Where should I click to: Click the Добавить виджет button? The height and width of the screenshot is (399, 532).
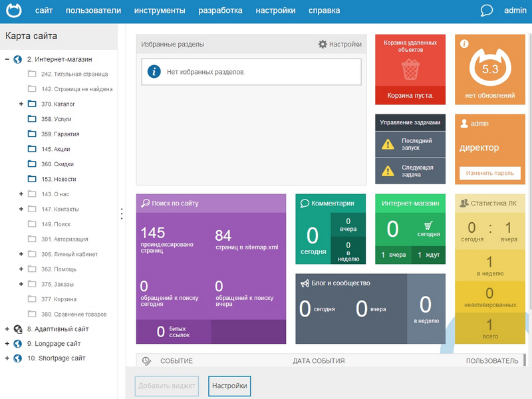click(x=167, y=386)
